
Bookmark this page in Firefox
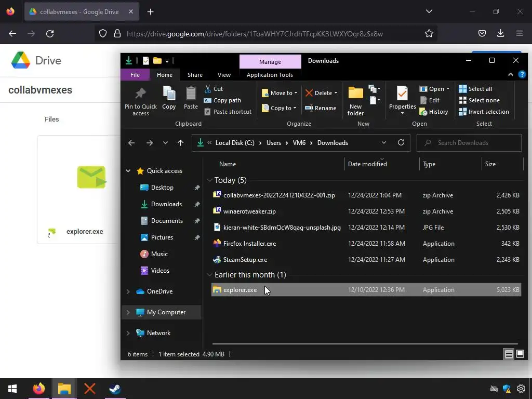[429, 34]
